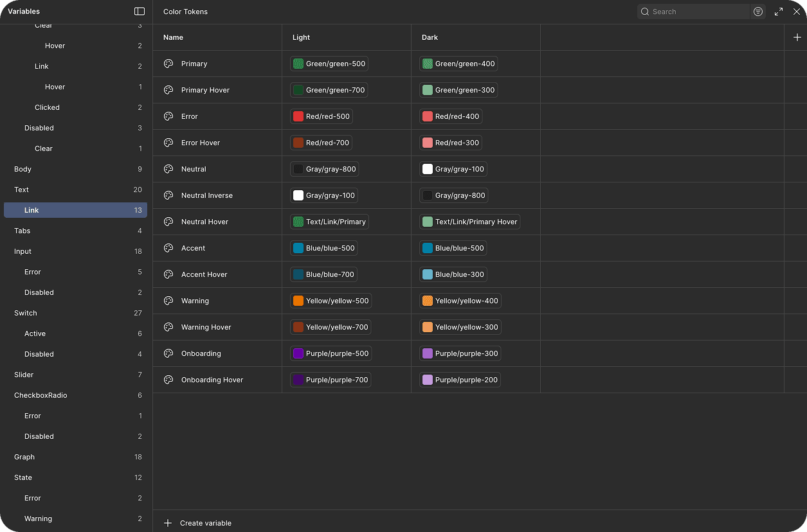Select the Slider group in sidebar
807x532 pixels.
coord(76,375)
